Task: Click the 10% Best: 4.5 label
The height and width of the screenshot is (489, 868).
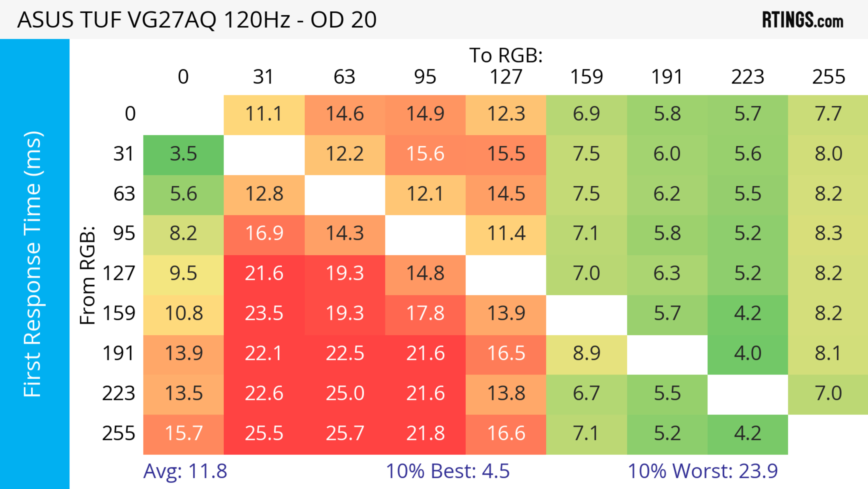Action: tap(448, 471)
